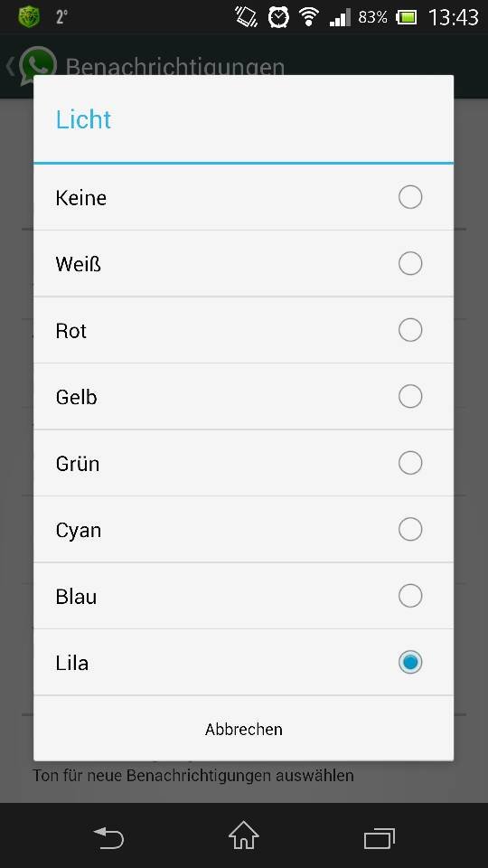
Task: Tap the selected Lila radio button
Action: tap(410, 662)
